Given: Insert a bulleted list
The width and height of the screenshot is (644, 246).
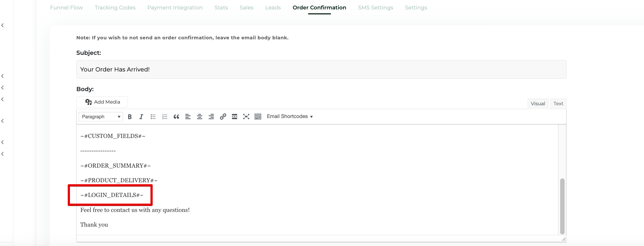Looking at the screenshot, I should pos(153,117).
